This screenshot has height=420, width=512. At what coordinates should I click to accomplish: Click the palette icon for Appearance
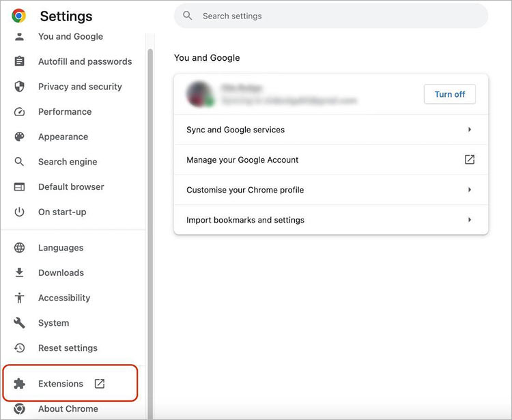pyautogui.click(x=19, y=137)
